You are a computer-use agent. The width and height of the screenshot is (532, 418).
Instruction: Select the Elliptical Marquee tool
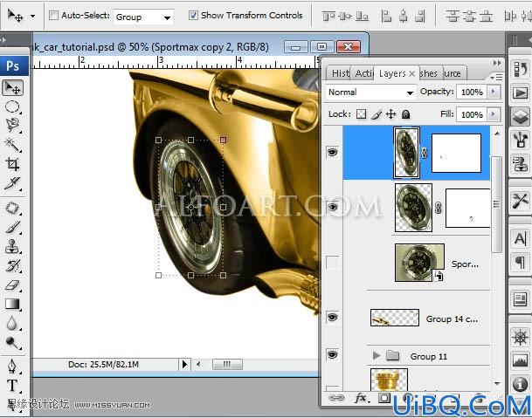click(12, 106)
